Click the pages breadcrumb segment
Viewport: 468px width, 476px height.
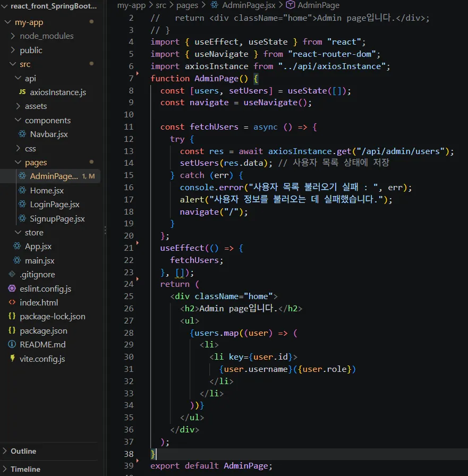click(188, 5)
